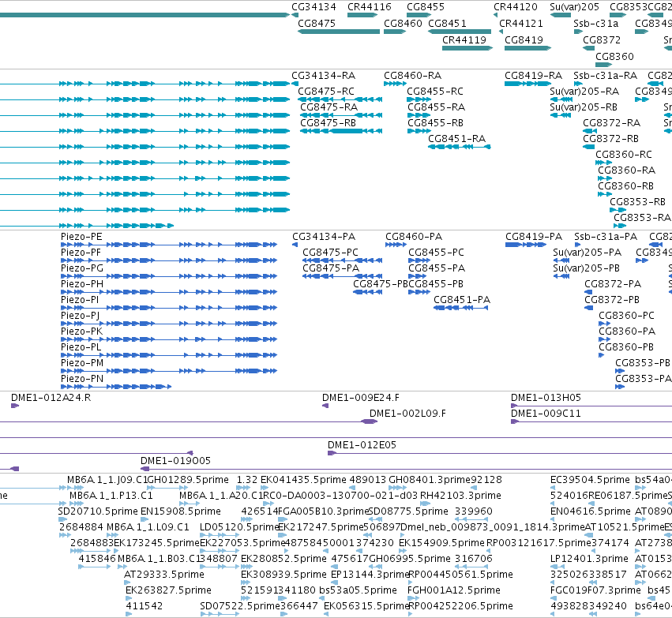This screenshot has height=618, width=672.
Task: Select protein Piezo-PN
Action: click(x=82, y=380)
